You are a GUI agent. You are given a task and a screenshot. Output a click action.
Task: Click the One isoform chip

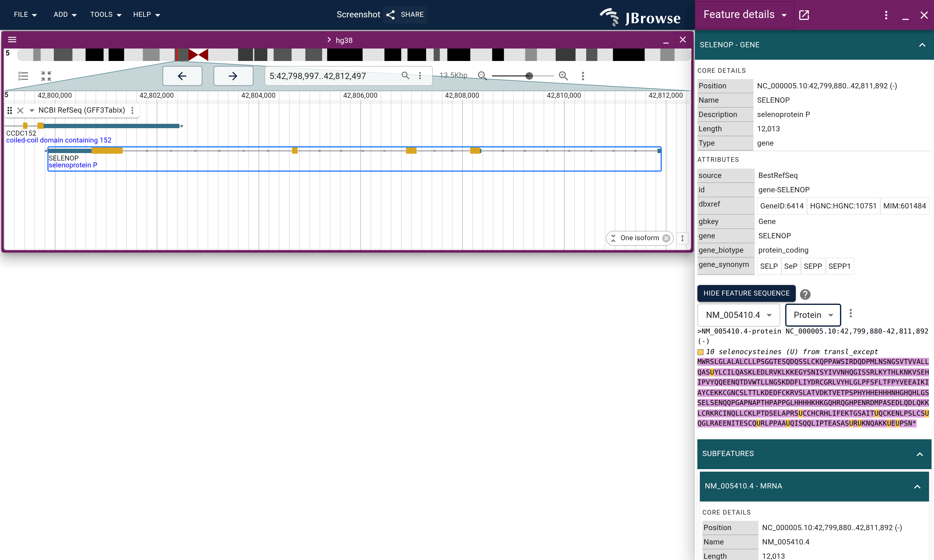point(639,238)
